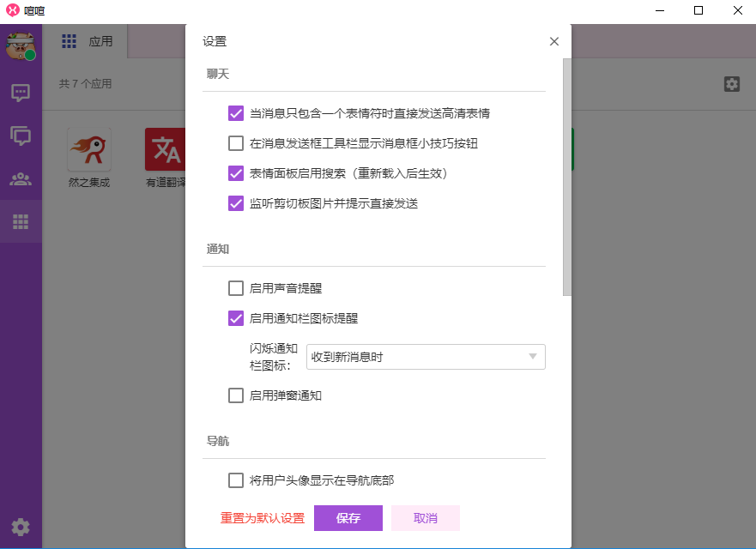Select the apps grid sidebar icon
Viewport: 756px width, 549px height.
(x=21, y=221)
